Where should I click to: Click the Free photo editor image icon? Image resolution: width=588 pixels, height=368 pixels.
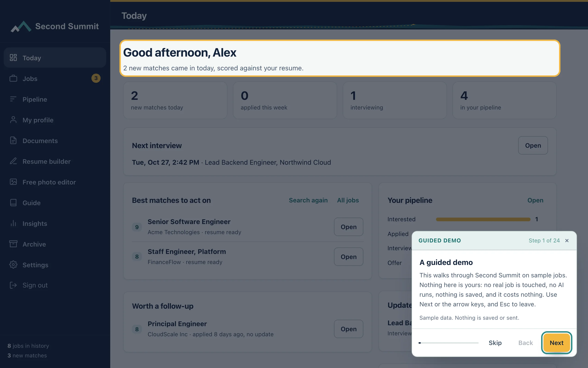click(13, 182)
